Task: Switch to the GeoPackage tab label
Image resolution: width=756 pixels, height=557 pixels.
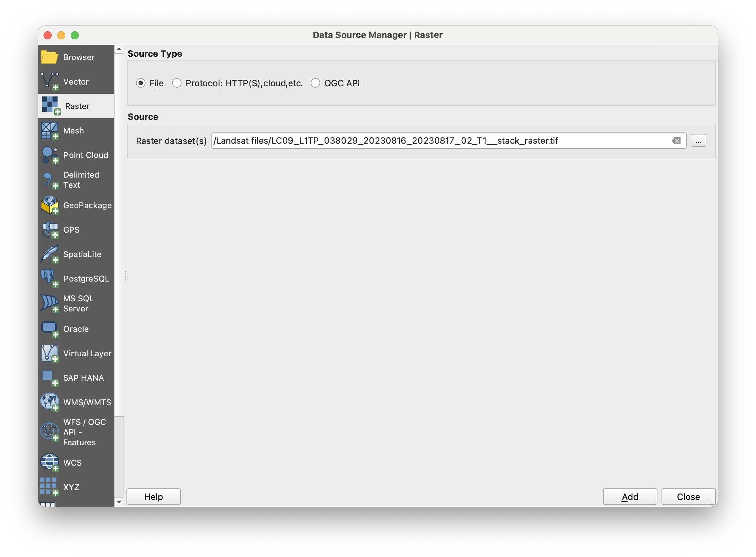Action: point(87,205)
